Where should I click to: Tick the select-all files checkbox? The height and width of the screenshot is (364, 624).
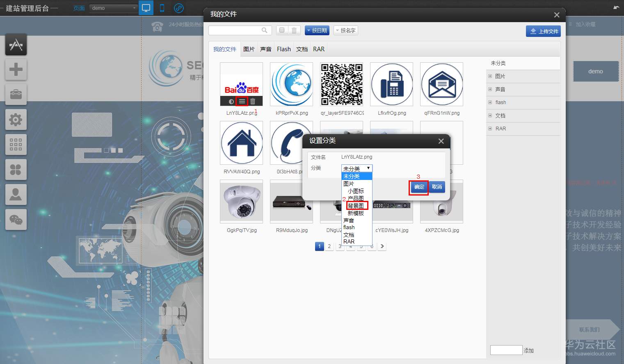click(282, 30)
